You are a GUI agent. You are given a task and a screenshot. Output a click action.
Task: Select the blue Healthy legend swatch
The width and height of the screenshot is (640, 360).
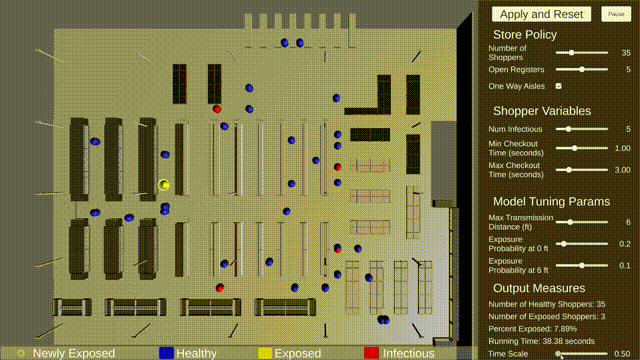pyautogui.click(x=166, y=353)
